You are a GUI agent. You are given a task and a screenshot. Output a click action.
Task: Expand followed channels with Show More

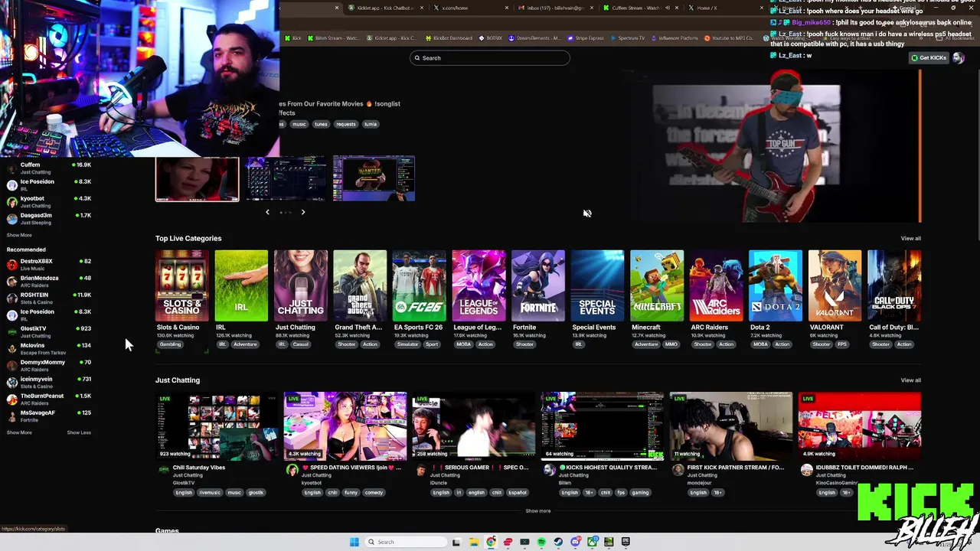pyautogui.click(x=19, y=235)
